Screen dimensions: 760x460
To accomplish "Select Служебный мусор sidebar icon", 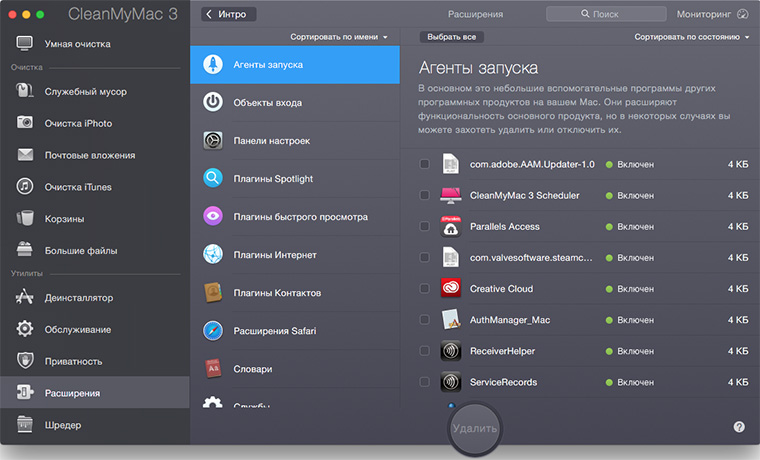I will pos(24,91).
